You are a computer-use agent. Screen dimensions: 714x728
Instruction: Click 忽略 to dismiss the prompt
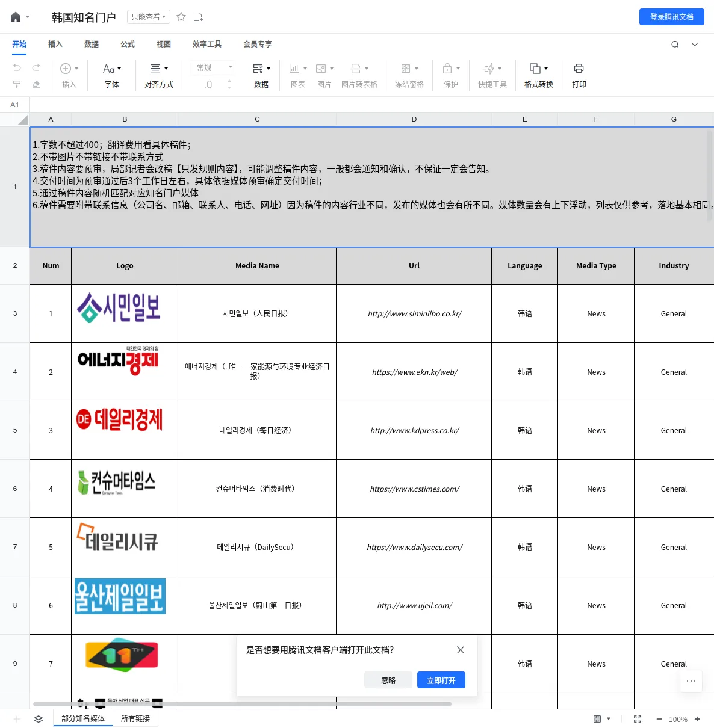point(388,680)
